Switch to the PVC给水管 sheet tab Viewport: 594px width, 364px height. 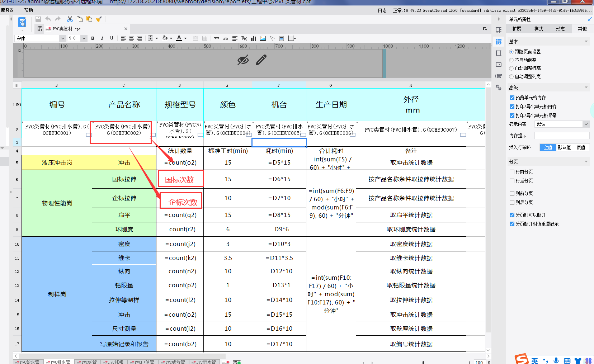tap(28, 362)
